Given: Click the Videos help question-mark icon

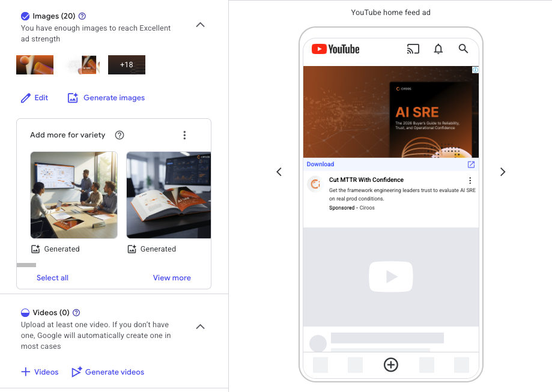Looking at the screenshot, I should [76, 313].
